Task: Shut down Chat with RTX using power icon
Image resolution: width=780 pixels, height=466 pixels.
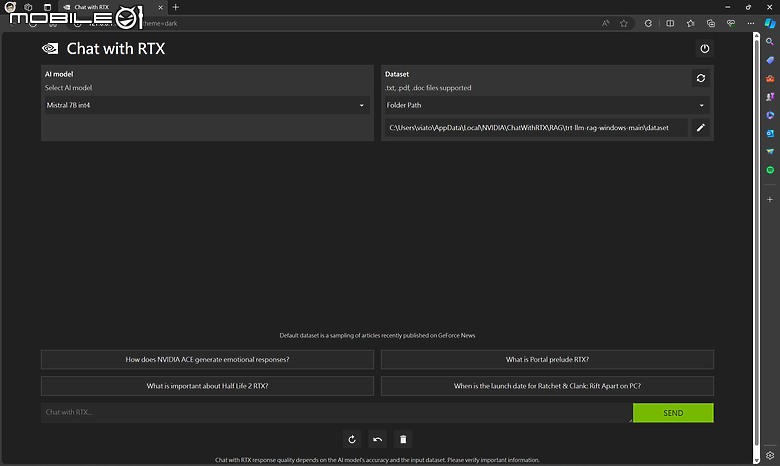Action: point(704,49)
